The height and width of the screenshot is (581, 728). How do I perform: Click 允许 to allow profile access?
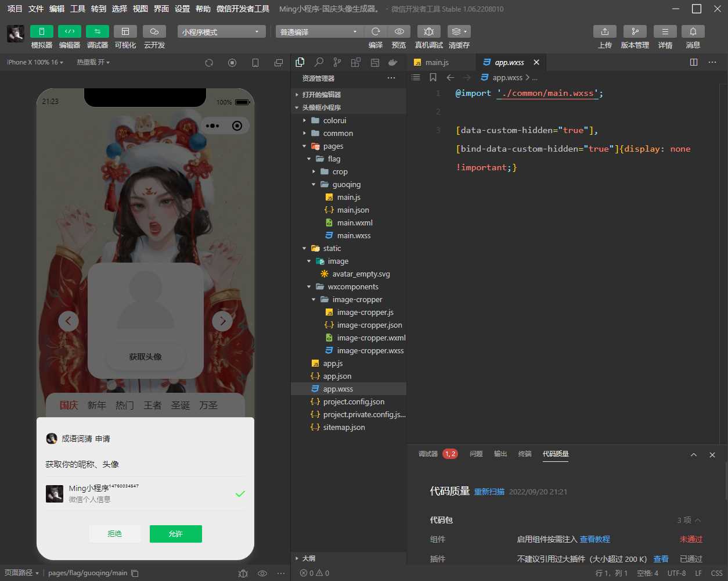pyautogui.click(x=175, y=534)
